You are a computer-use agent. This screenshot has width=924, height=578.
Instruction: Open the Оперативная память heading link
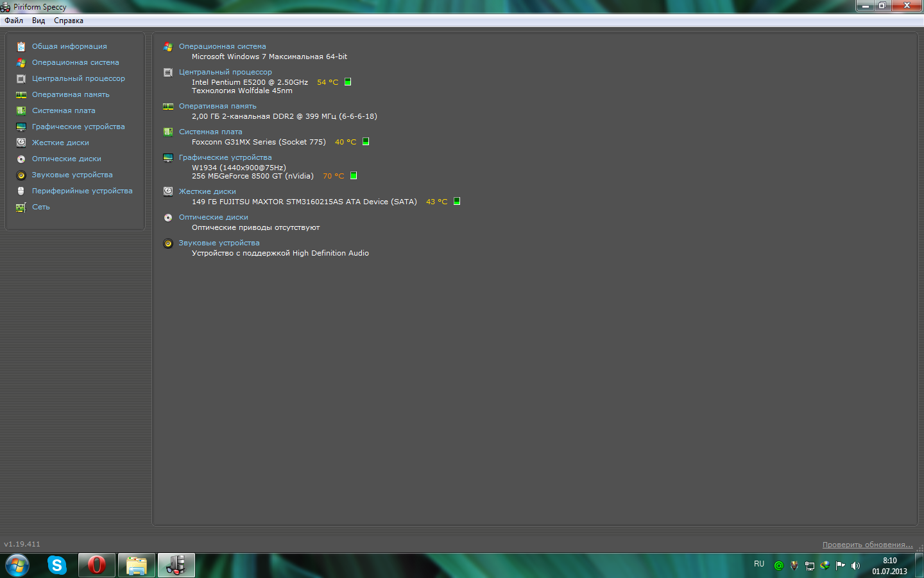(x=218, y=106)
